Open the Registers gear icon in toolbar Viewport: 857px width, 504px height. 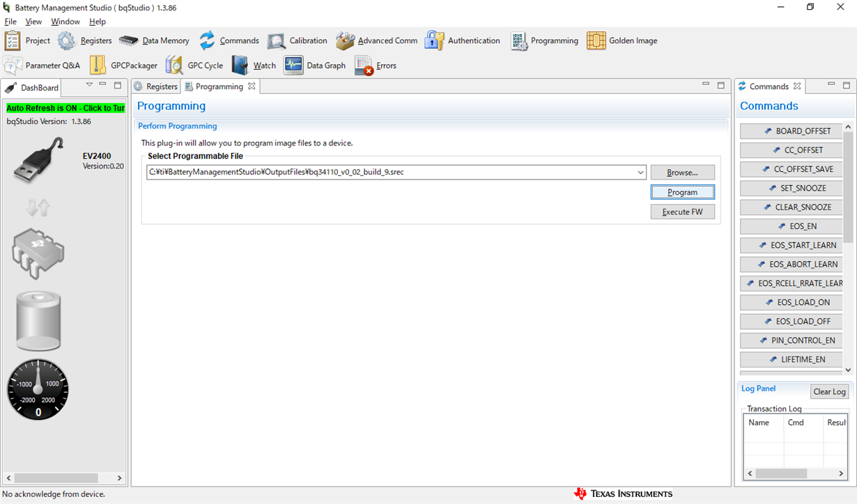pos(66,40)
